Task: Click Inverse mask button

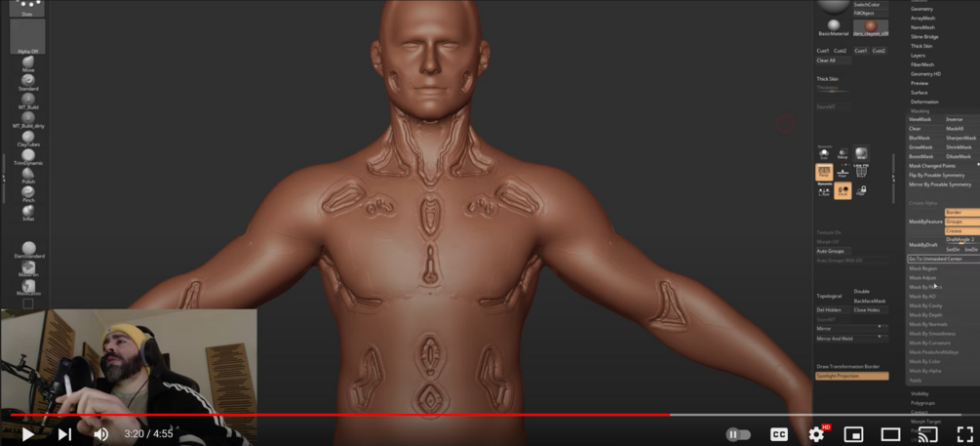Action: [x=961, y=119]
